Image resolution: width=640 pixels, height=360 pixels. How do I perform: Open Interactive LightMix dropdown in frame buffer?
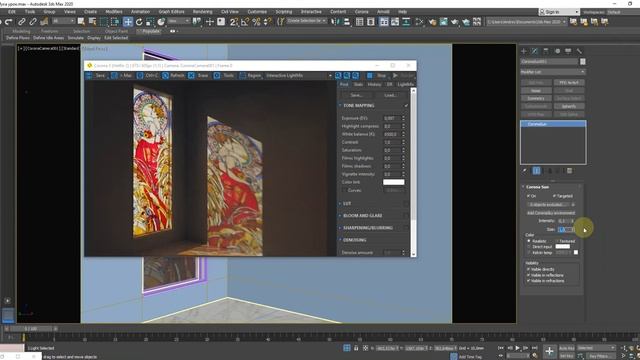[299, 76]
